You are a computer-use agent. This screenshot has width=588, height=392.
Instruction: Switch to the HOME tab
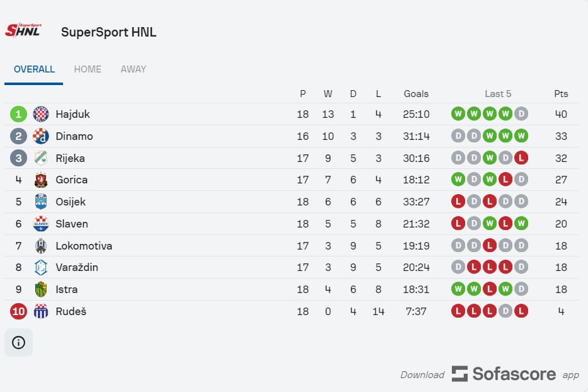tap(88, 69)
